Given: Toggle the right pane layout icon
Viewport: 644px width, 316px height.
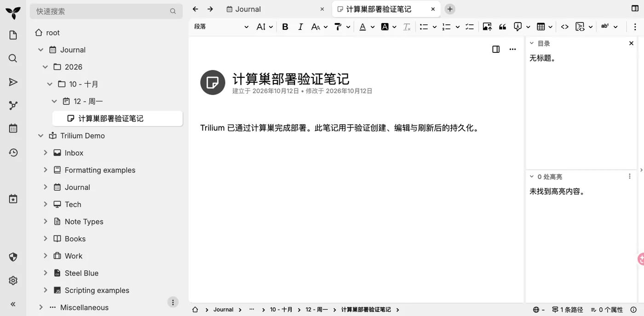Looking at the screenshot, I should [x=635, y=9].
